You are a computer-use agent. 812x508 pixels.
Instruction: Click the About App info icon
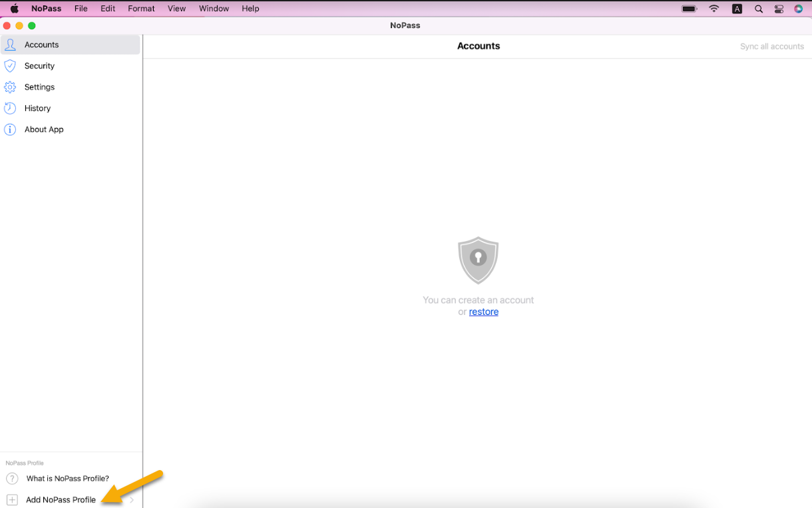[10, 130]
